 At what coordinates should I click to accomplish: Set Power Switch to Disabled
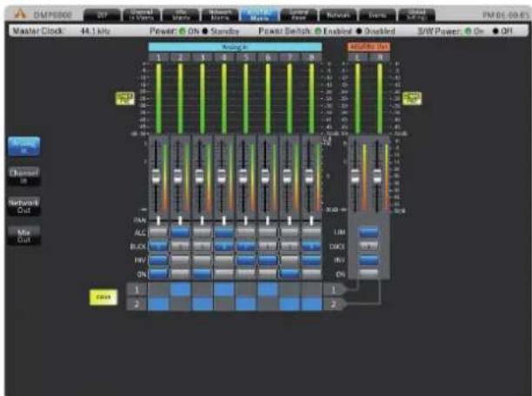pyautogui.click(x=359, y=31)
